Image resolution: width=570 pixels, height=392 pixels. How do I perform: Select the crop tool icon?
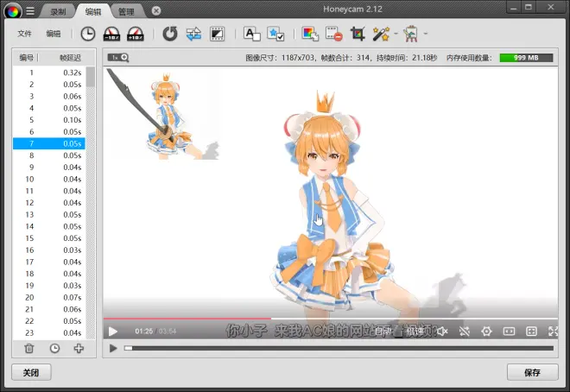click(x=358, y=34)
